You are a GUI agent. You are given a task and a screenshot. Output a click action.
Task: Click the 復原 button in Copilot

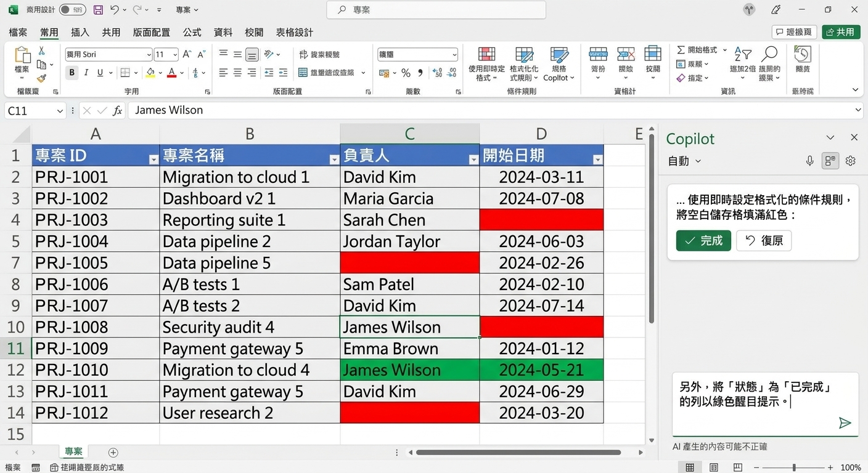(764, 240)
